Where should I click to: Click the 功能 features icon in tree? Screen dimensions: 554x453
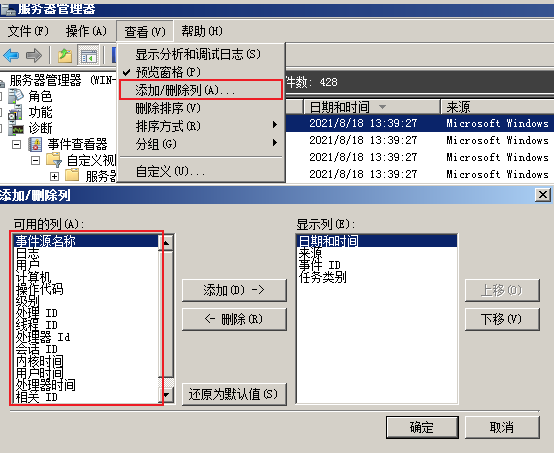(x=16, y=112)
